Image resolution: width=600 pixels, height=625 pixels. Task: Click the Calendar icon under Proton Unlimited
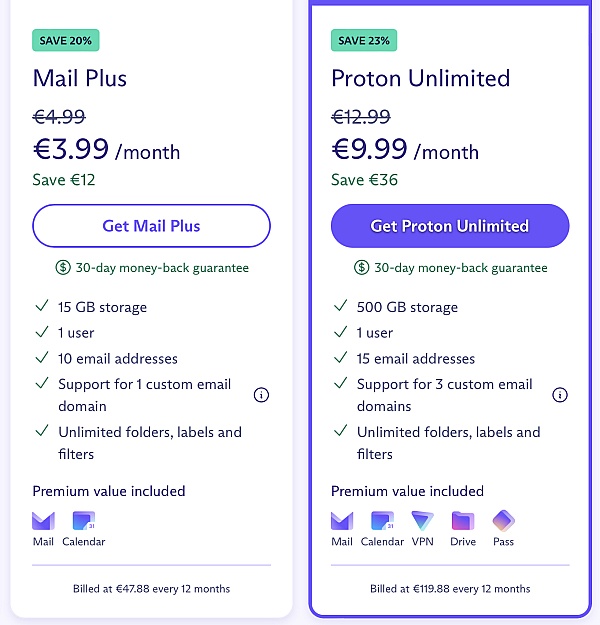point(382,521)
